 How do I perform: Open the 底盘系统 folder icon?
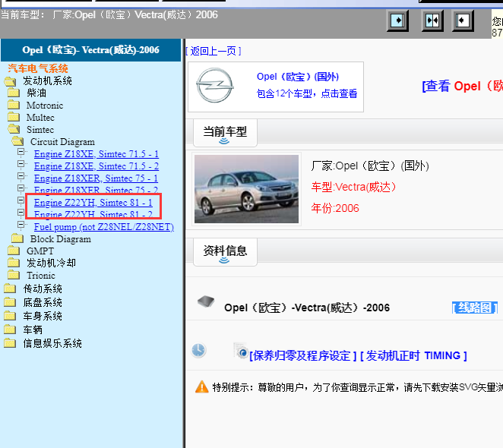[10, 302]
